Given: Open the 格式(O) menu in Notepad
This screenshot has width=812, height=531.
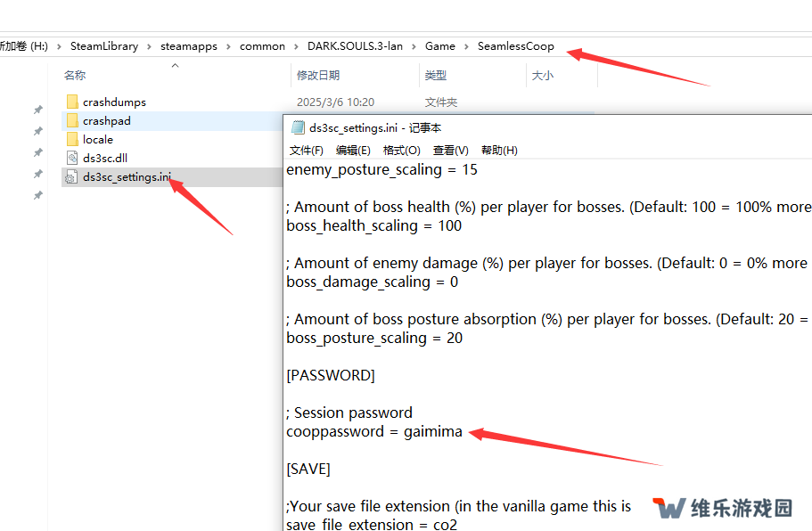Looking at the screenshot, I should coord(401,150).
